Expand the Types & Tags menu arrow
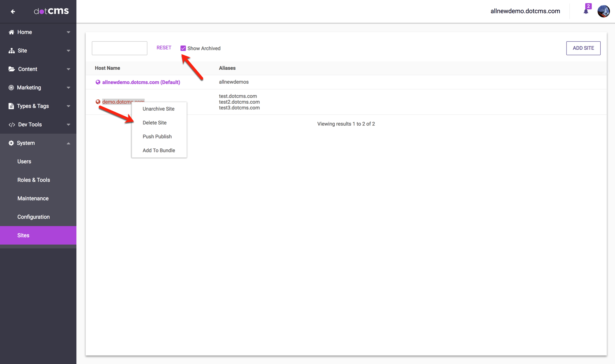 pos(68,106)
